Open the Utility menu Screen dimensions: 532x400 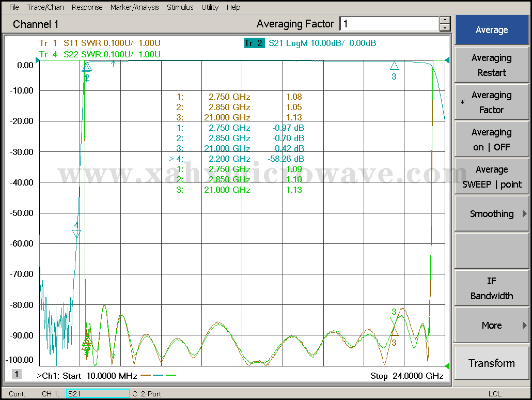[210, 7]
